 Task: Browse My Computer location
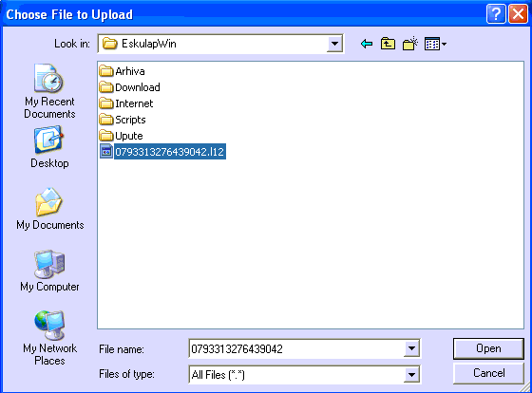pyautogui.click(x=49, y=271)
